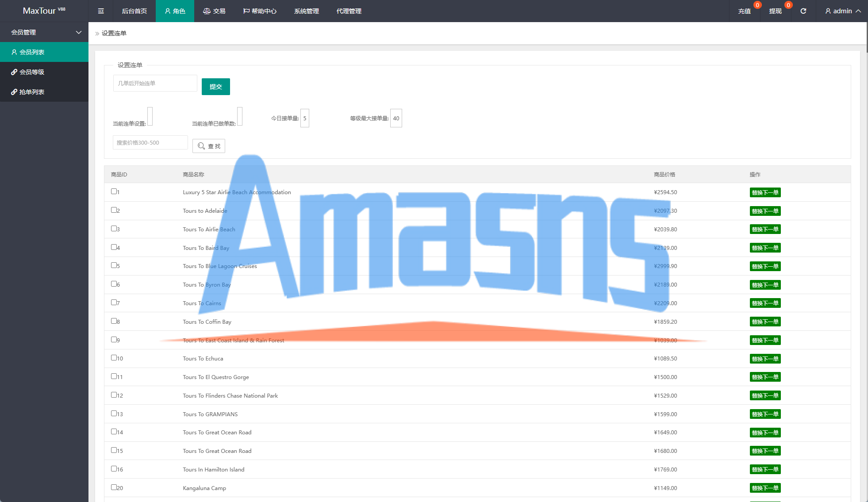Click the refresh icon in top bar
Image resolution: width=868 pixels, height=502 pixels.
[x=803, y=11]
